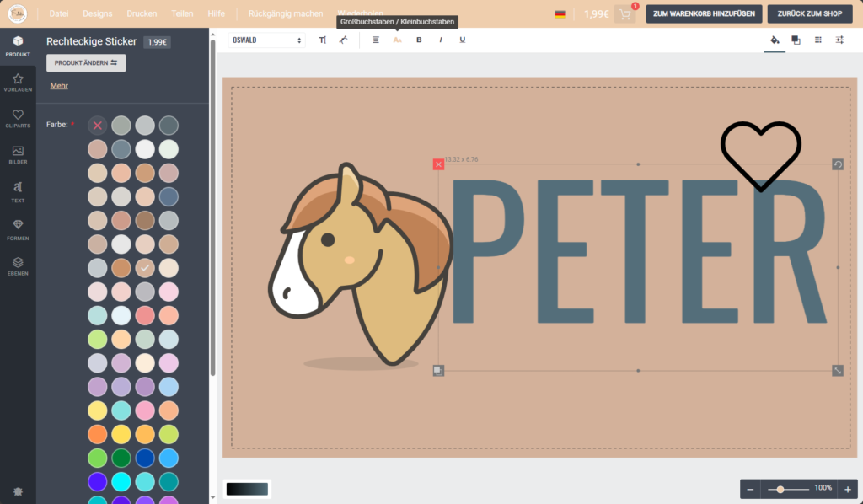863x504 pixels.
Task: Open the Oswald font dropdown
Action: click(x=266, y=40)
